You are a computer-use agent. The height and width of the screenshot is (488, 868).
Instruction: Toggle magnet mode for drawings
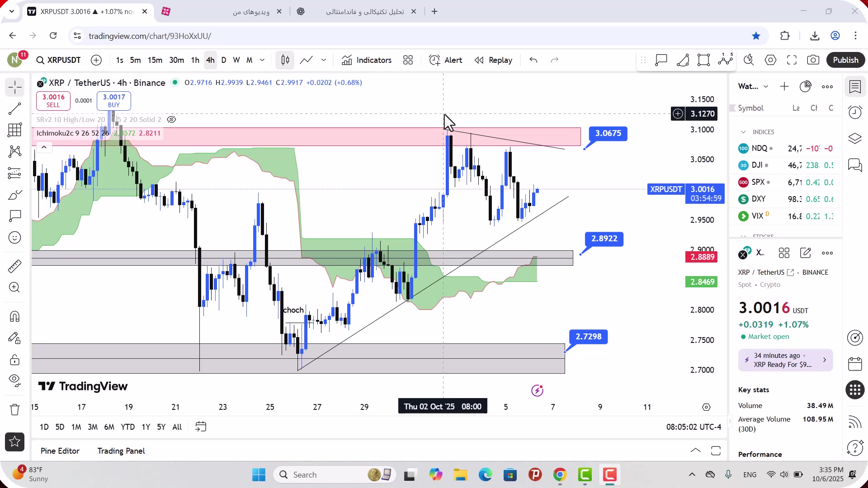coord(15,316)
